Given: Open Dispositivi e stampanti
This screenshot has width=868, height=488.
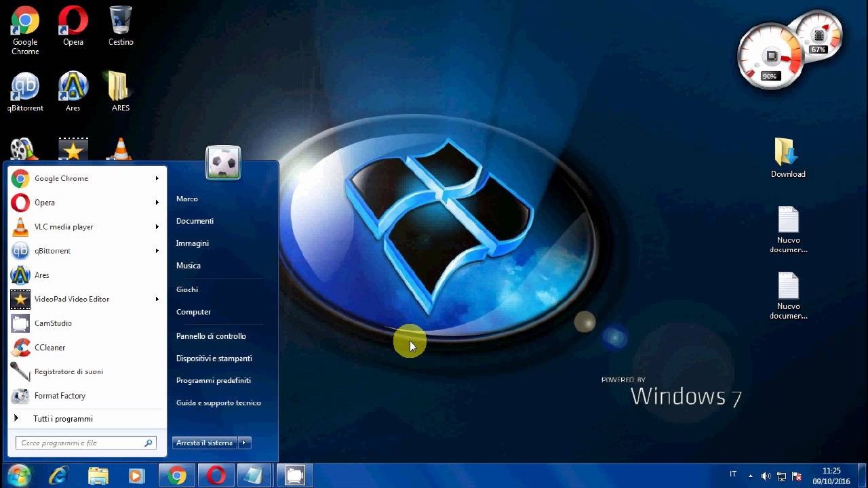Looking at the screenshot, I should tap(214, 359).
